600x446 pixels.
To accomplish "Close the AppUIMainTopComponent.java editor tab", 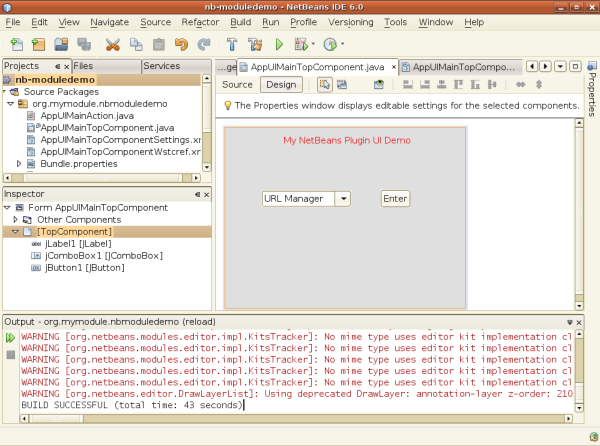I will pos(394,67).
